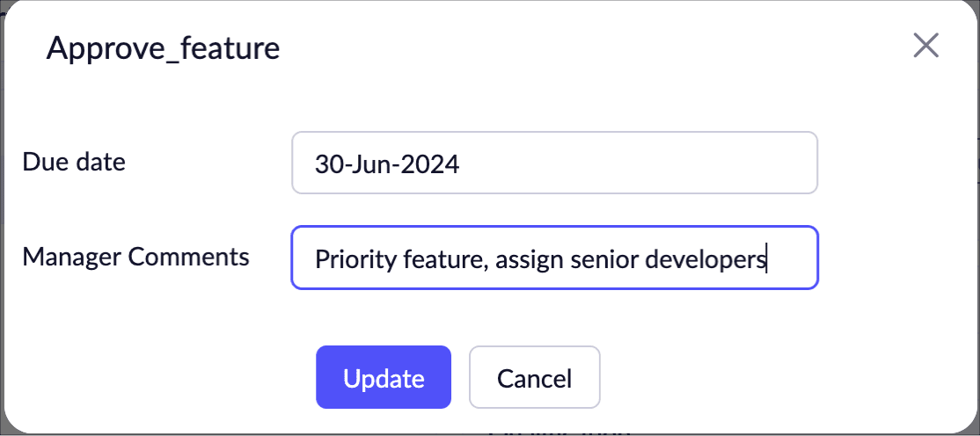980x436 pixels.
Task: Click the Approve_feature dialog title
Action: pos(163,48)
